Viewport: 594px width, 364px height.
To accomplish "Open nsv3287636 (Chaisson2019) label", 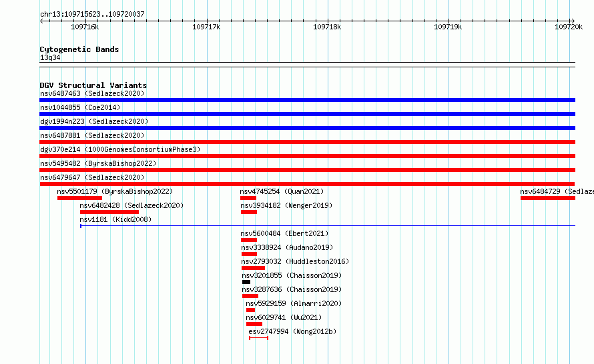I will point(292,289).
